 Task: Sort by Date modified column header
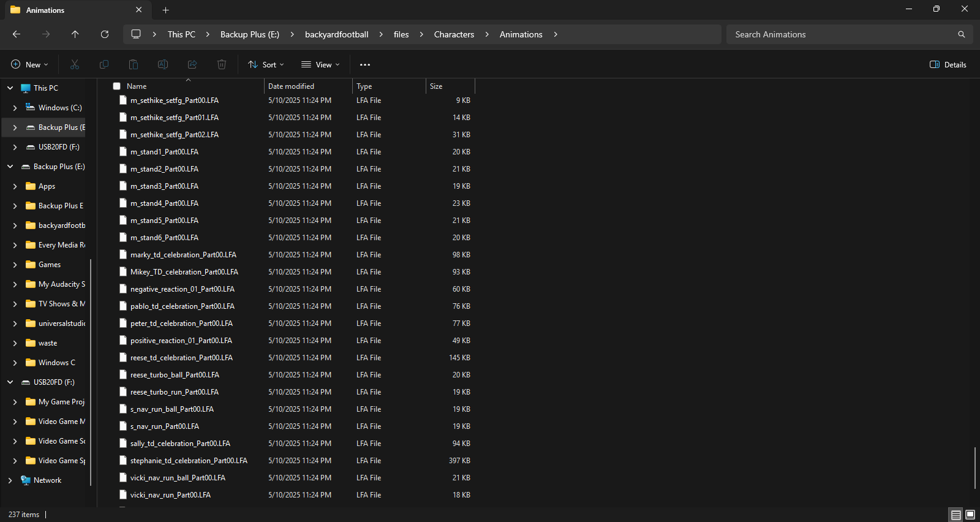click(308, 86)
